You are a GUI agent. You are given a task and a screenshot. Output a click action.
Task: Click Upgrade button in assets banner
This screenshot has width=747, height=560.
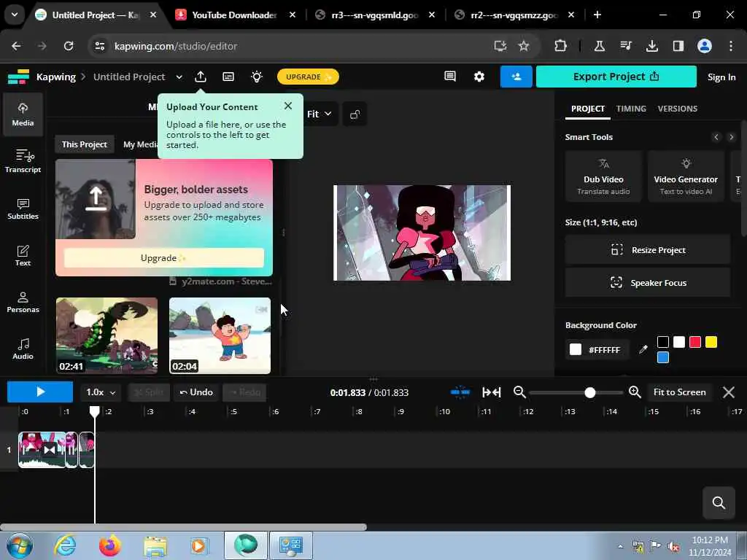pos(164,257)
